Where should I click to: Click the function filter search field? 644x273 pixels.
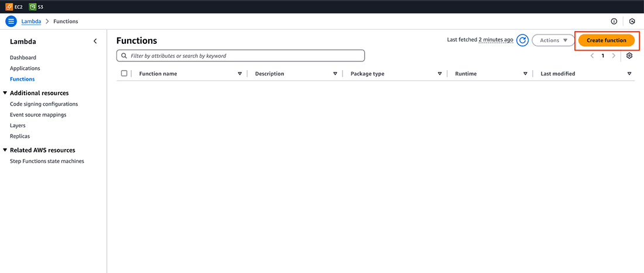(x=241, y=56)
